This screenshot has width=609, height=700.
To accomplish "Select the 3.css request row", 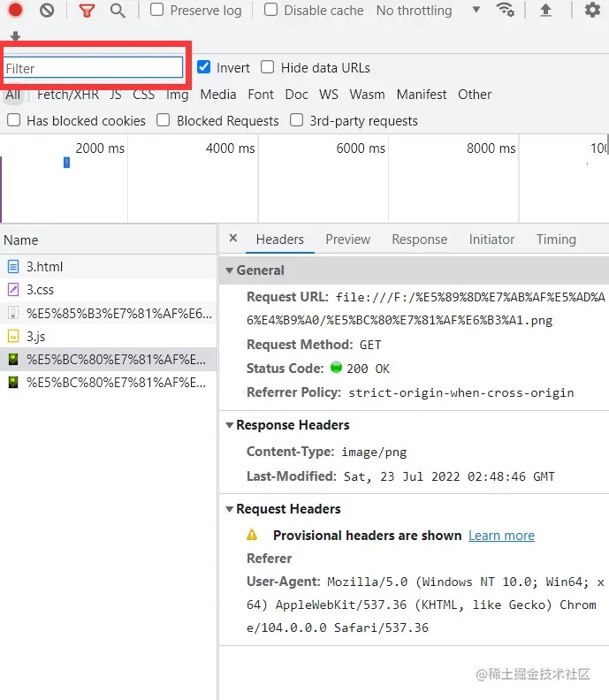I will click(109, 290).
